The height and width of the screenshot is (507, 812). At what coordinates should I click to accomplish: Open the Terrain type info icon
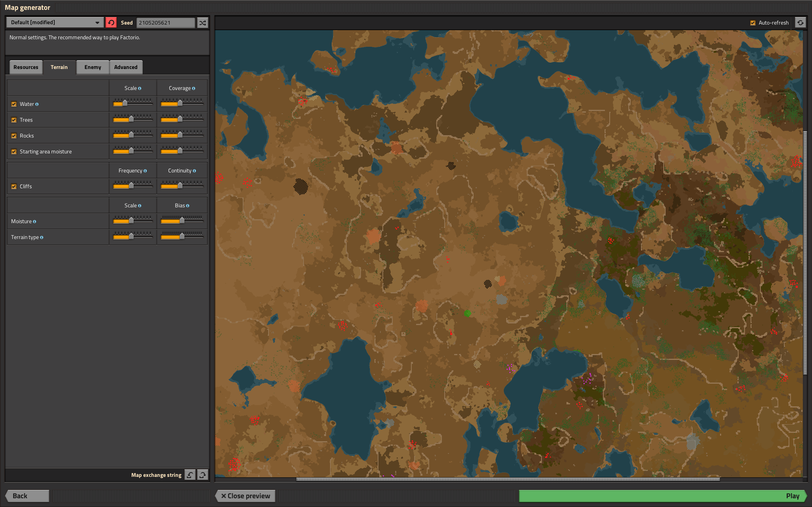click(x=42, y=237)
